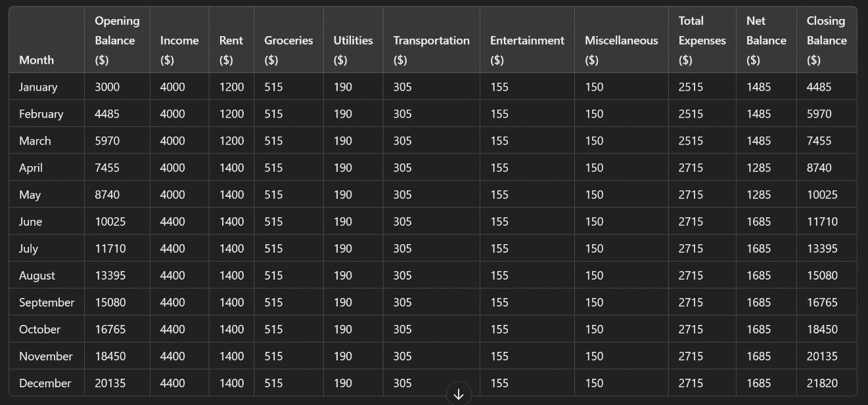Click December closing balance 21820
Image resolution: width=868 pixels, height=405 pixels.
pos(822,383)
